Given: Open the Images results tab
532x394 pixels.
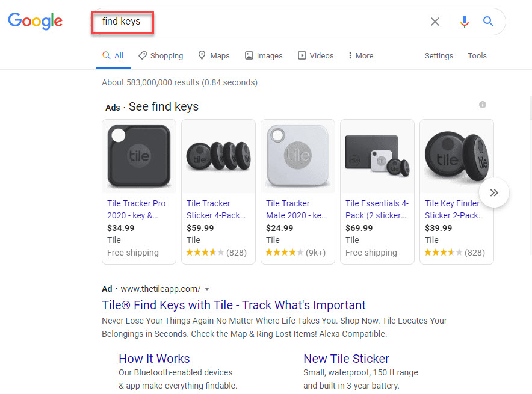Looking at the screenshot, I should pyautogui.click(x=264, y=55).
